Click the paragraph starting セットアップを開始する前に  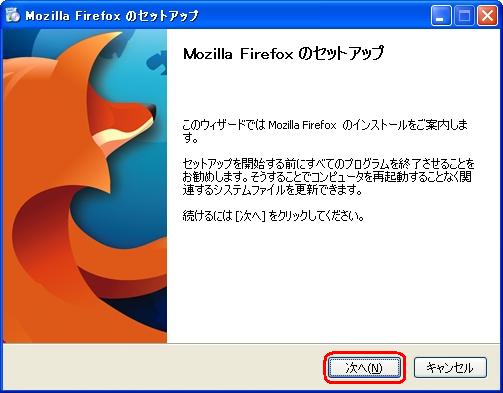click(x=328, y=177)
